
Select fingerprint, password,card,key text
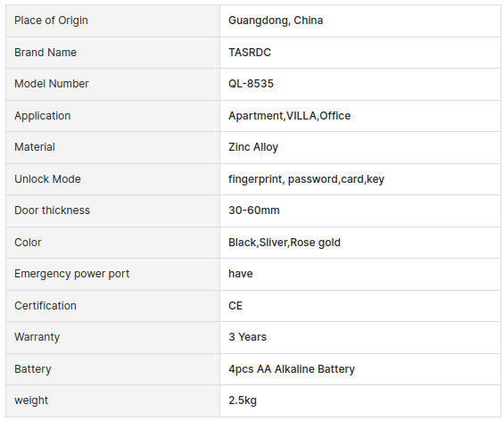coord(306,179)
